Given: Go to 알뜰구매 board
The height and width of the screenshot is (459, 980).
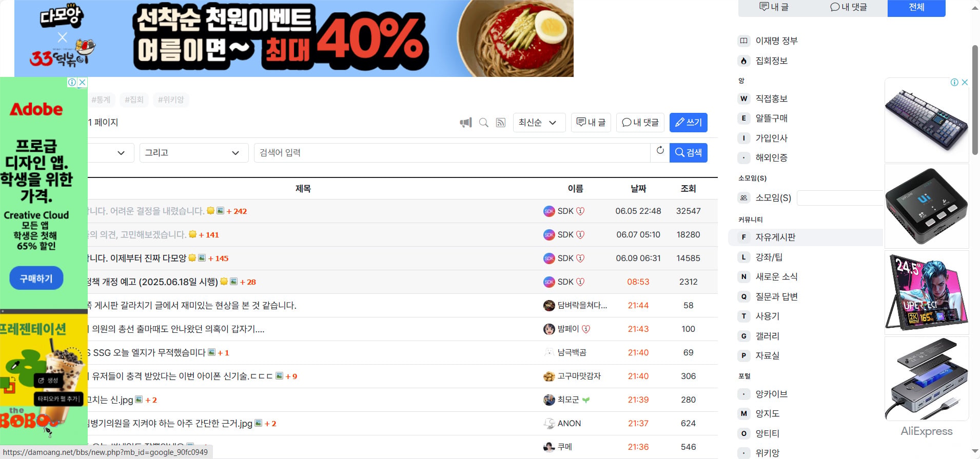Looking at the screenshot, I should pos(771,118).
